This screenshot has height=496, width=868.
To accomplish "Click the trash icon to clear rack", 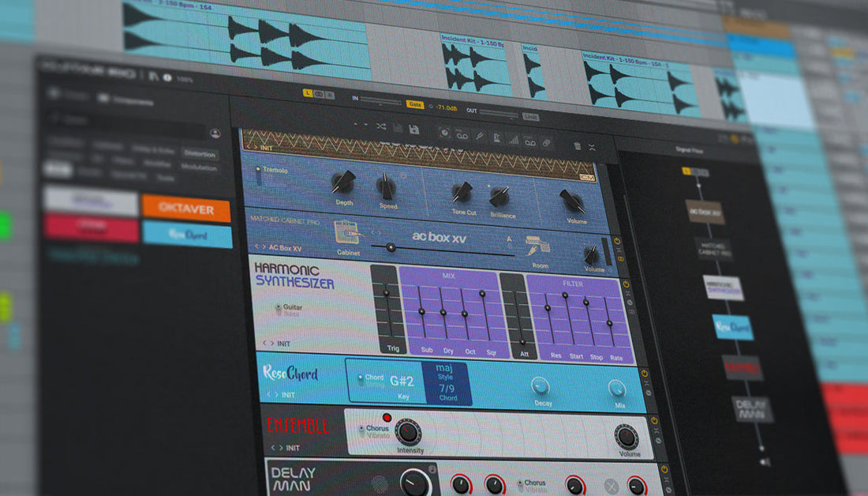I will coord(578,146).
